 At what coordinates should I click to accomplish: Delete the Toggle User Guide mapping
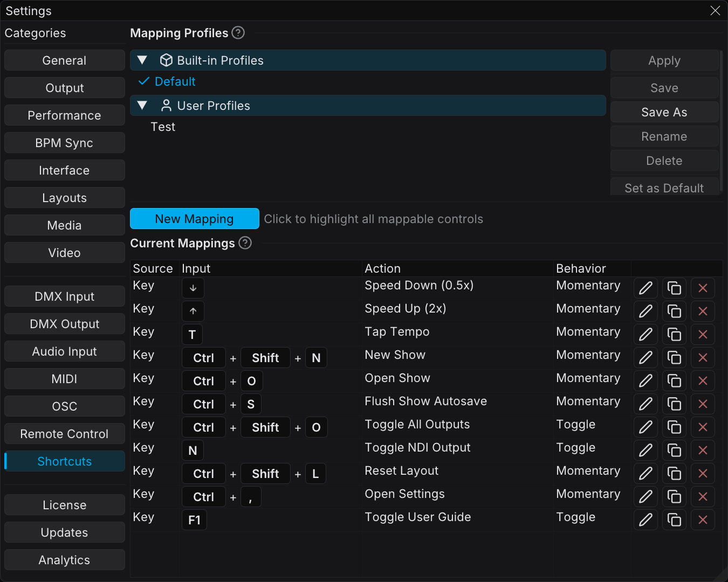pos(703,520)
